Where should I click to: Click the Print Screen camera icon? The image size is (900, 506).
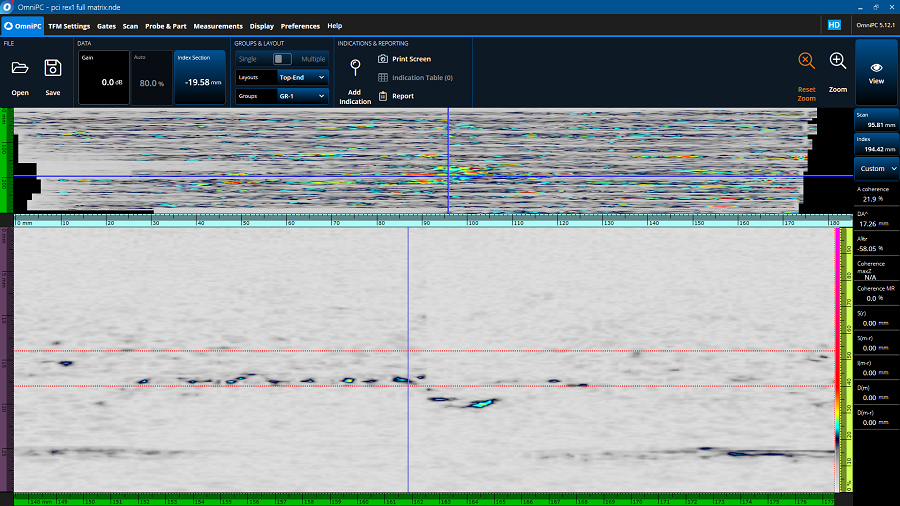(x=383, y=59)
